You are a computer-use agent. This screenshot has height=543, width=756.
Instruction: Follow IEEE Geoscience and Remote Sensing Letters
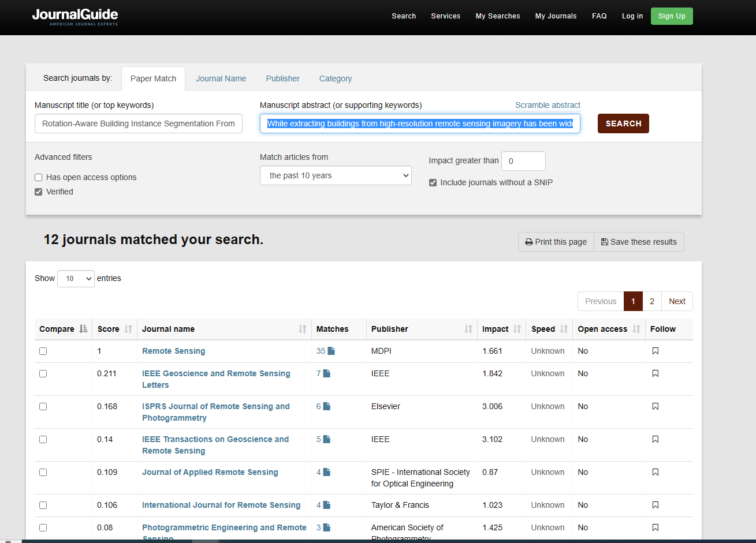(x=655, y=373)
